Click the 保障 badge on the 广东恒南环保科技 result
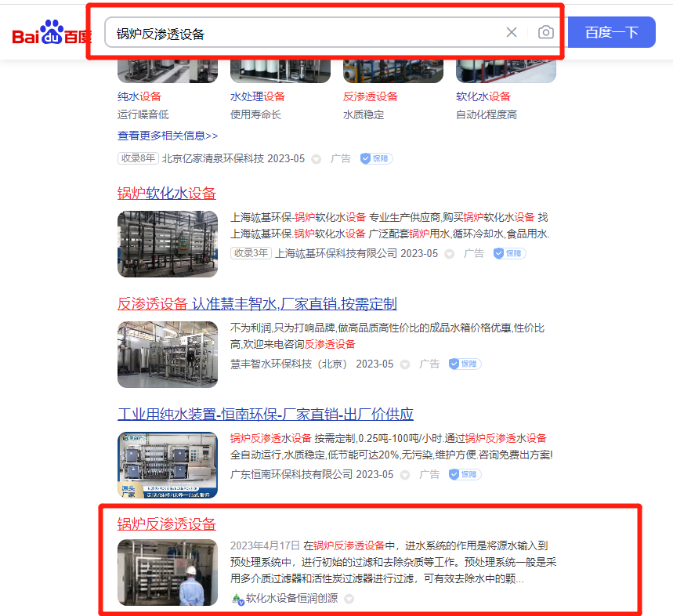This screenshot has height=616, width=673. (465, 475)
